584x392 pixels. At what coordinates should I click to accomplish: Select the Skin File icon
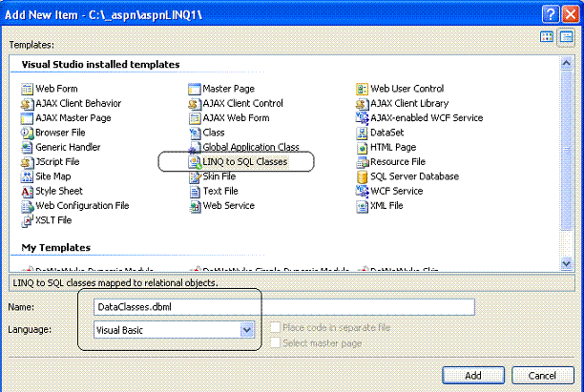(x=195, y=176)
